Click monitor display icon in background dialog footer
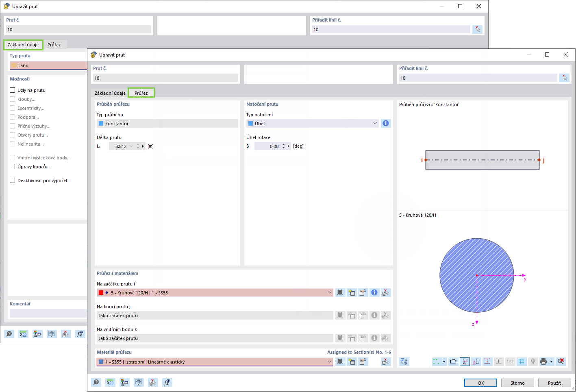This screenshot has height=392, width=576. [x=52, y=334]
